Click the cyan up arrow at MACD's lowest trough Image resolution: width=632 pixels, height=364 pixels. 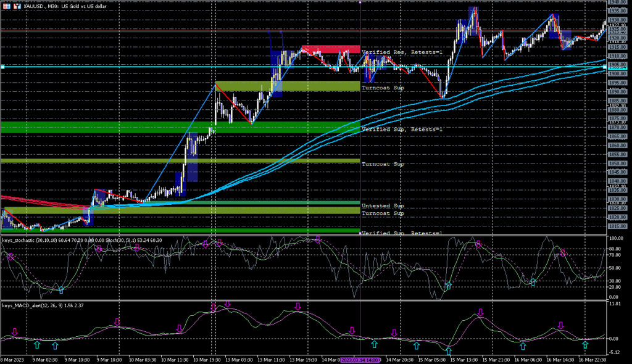point(449,350)
